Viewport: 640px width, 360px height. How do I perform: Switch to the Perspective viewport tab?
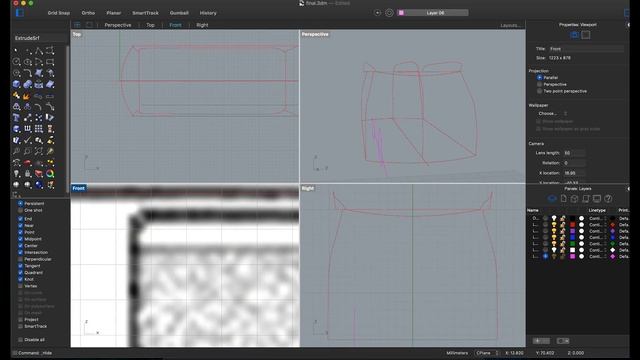click(x=118, y=25)
